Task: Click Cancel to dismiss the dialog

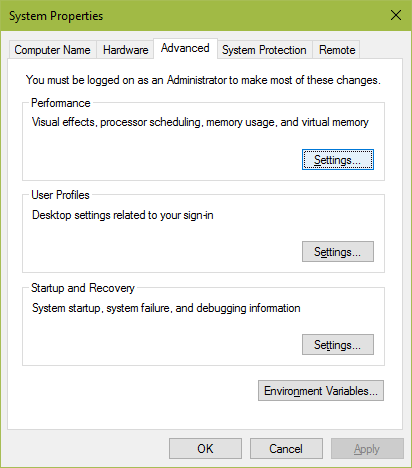Action: [x=286, y=449]
